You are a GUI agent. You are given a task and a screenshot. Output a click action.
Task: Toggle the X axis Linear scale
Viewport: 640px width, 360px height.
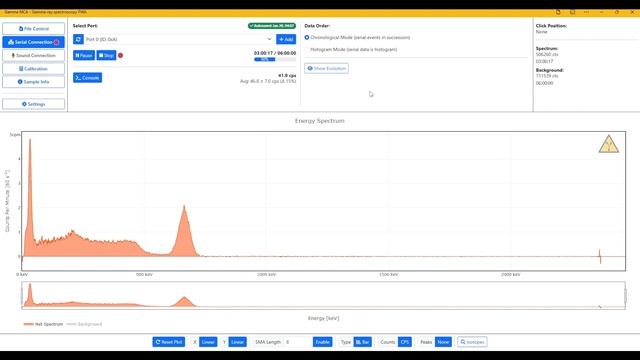(208, 342)
